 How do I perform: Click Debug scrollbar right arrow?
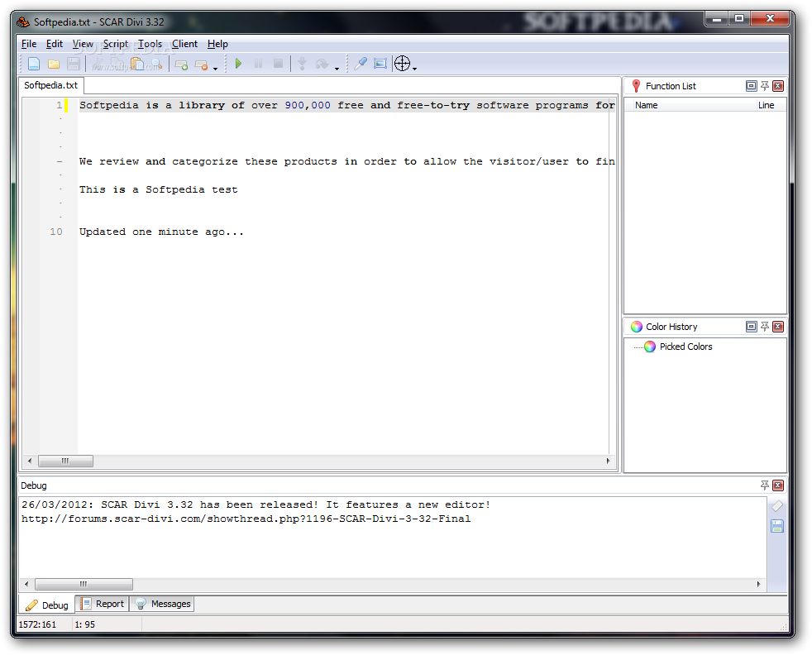click(x=758, y=584)
